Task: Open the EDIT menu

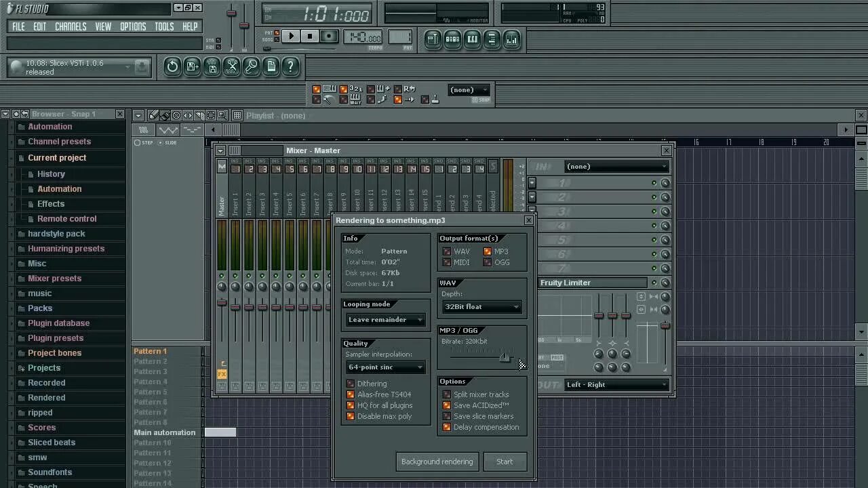Action: (x=40, y=26)
